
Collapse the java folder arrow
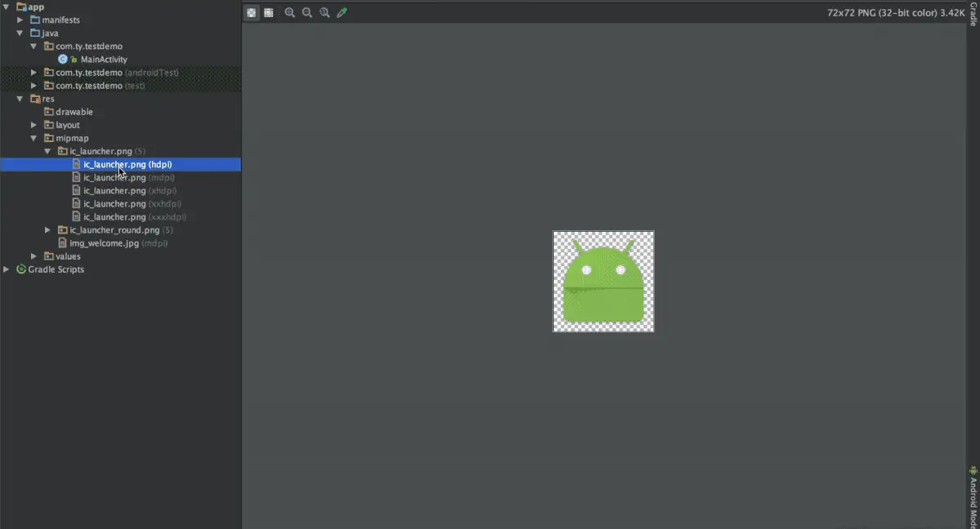(x=20, y=33)
